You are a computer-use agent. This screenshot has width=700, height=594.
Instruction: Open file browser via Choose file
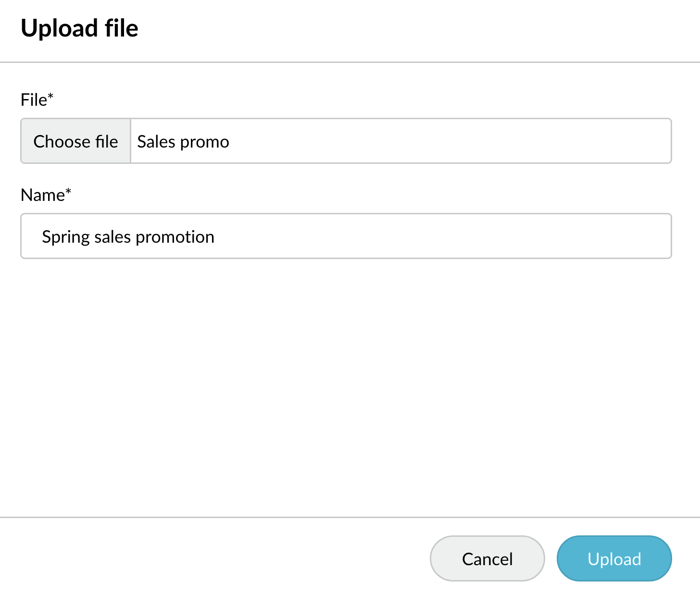pyautogui.click(x=76, y=141)
